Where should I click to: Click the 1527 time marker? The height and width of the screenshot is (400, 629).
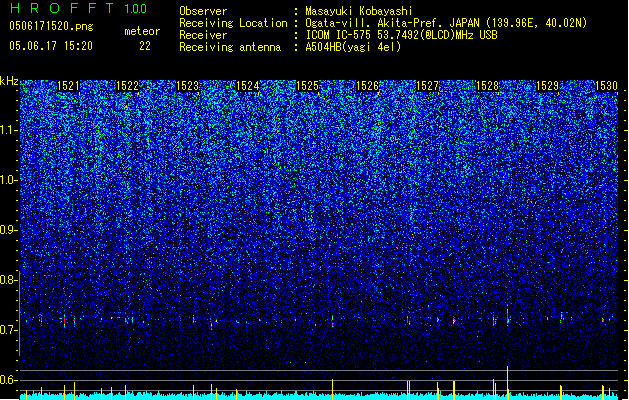(x=428, y=86)
